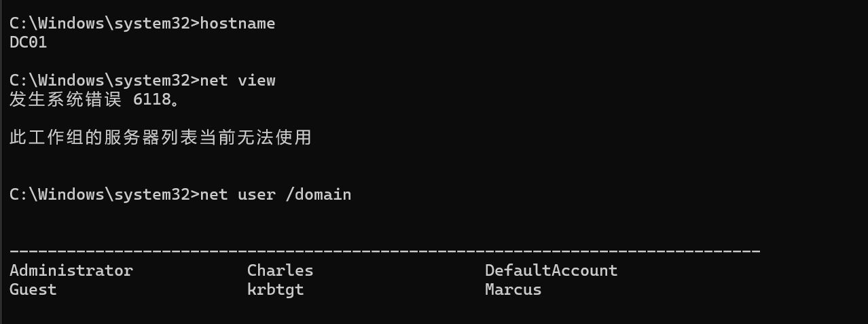Image resolution: width=868 pixels, height=324 pixels.
Task: Click the hostname command text
Action: (x=237, y=23)
